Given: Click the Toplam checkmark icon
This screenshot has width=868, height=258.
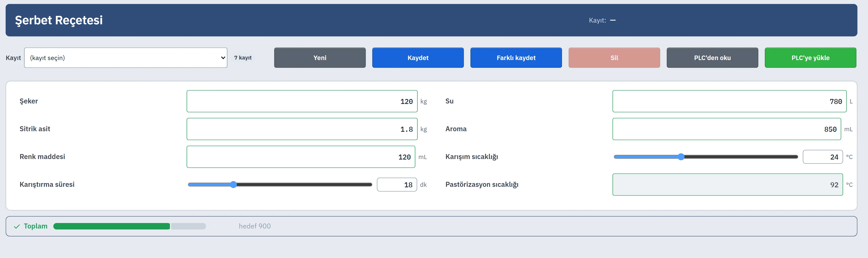Looking at the screenshot, I should point(17,226).
